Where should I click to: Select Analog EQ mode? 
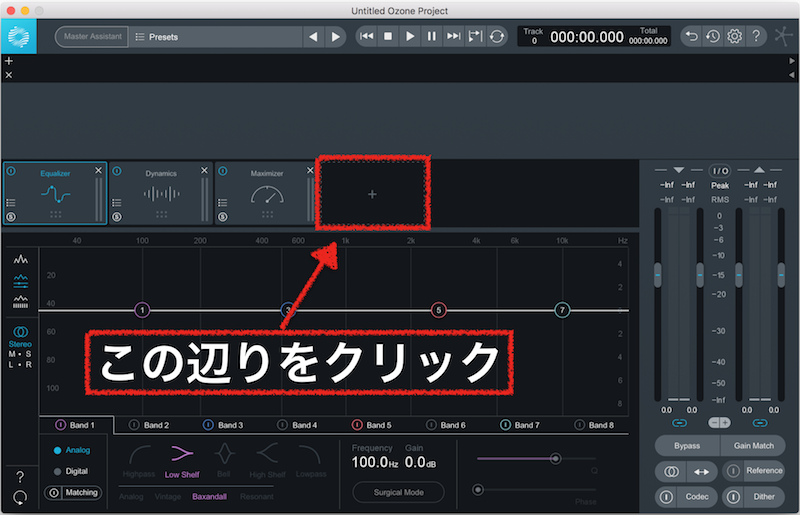click(x=72, y=450)
